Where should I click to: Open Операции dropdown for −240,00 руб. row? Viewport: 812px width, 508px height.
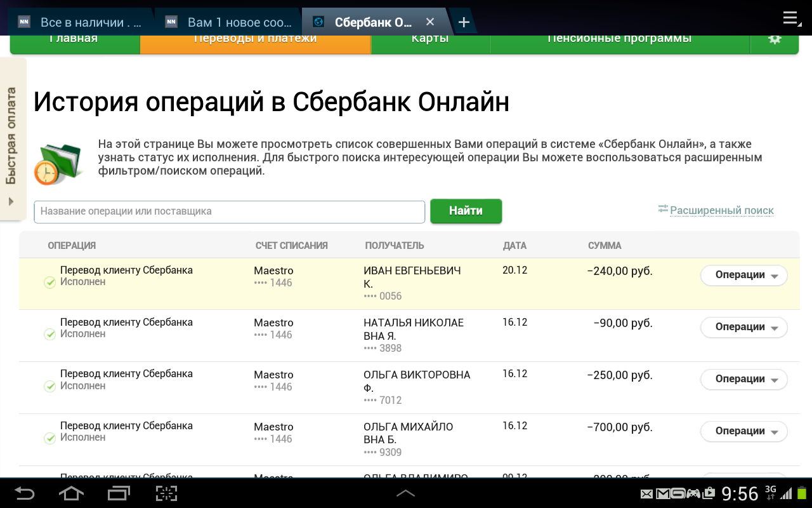coord(743,275)
